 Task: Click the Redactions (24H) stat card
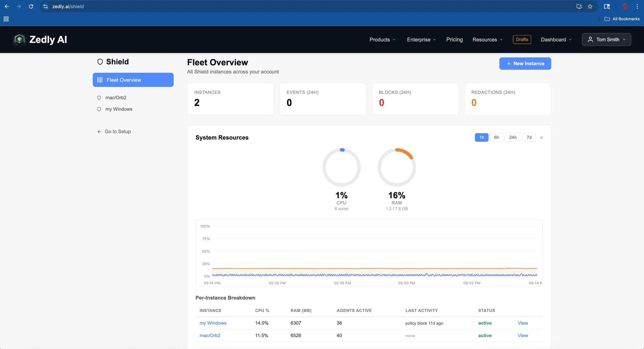coord(508,99)
